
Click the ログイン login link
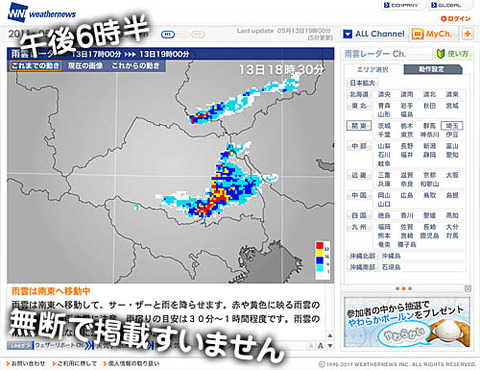pyautogui.click(x=455, y=19)
